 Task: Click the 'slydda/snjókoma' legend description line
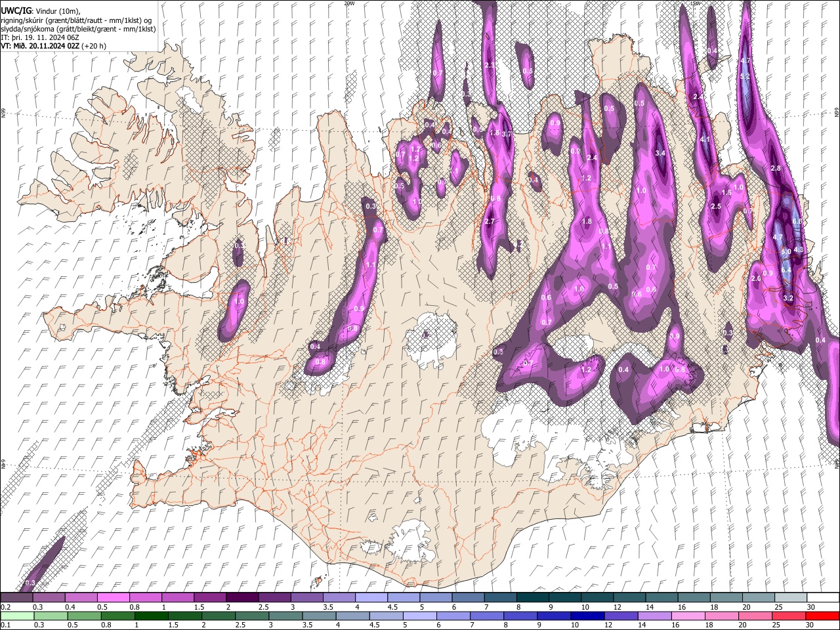78,29
